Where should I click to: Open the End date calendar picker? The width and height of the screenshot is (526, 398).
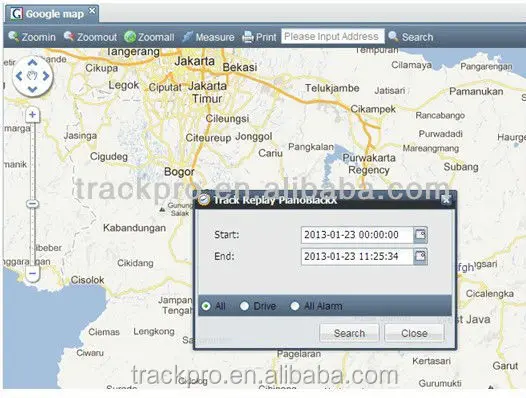click(420, 257)
